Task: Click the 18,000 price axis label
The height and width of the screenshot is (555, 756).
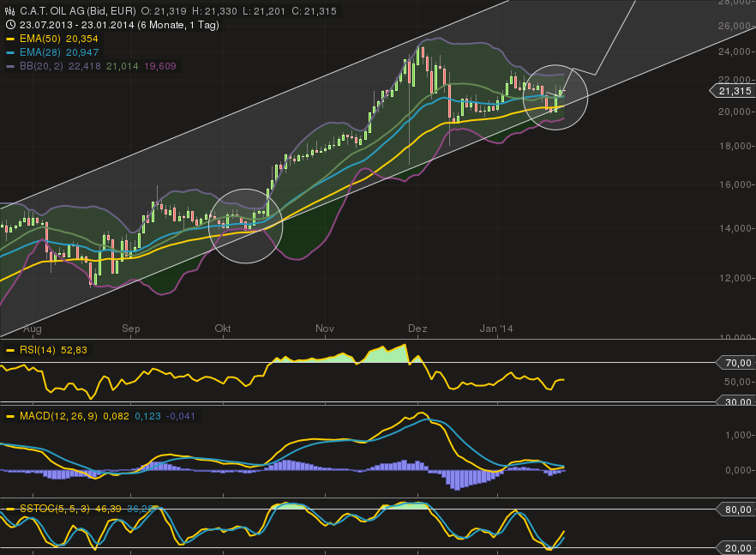Action: pyautogui.click(x=735, y=146)
